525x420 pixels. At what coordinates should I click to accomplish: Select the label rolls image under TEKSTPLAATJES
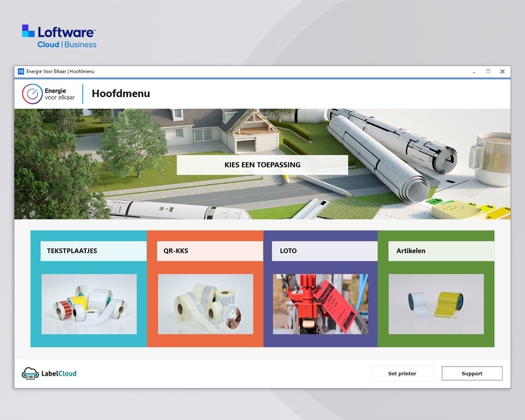pos(89,304)
